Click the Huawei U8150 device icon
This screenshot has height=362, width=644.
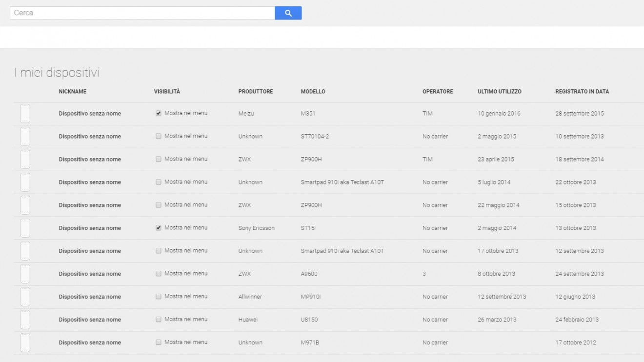tap(25, 320)
